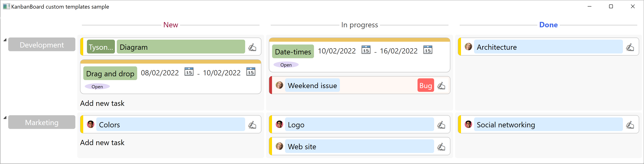
Task: Toggle the Bug label on Weekend issue card
Action: pos(426,85)
